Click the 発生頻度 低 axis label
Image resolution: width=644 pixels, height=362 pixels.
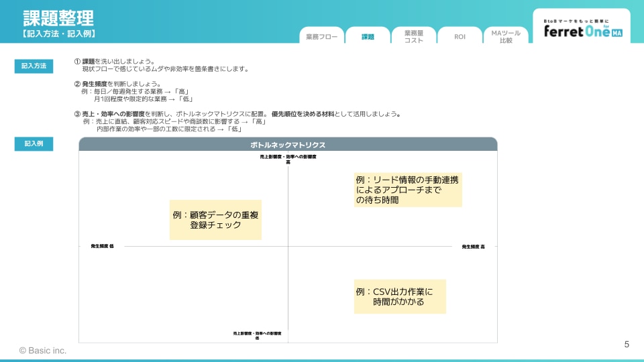tap(103, 246)
